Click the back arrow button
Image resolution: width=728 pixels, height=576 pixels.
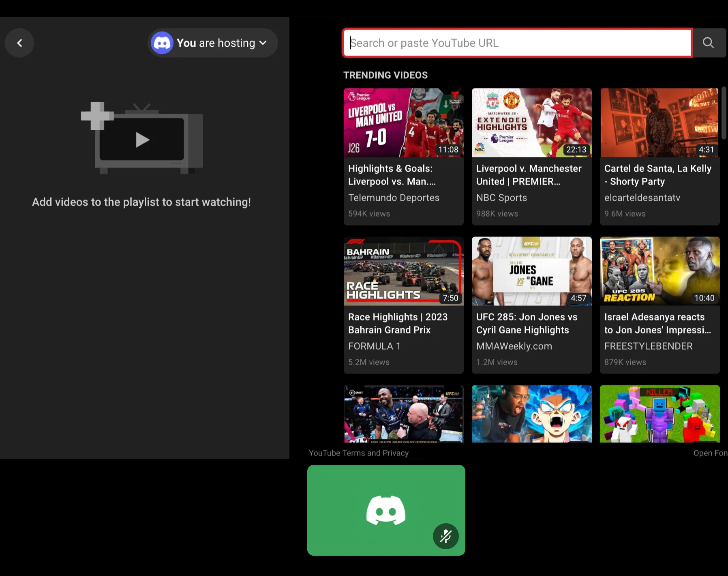(19, 43)
